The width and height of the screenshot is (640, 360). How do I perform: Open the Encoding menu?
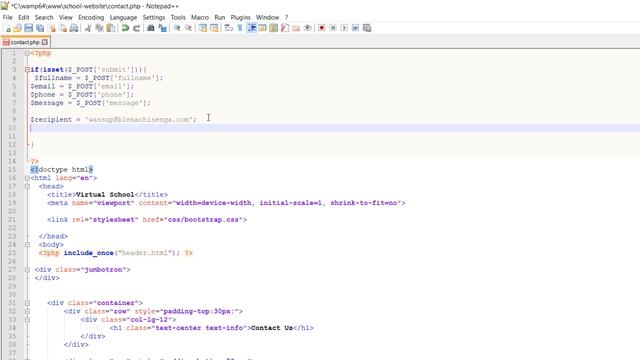pyautogui.click(x=91, y=17)
